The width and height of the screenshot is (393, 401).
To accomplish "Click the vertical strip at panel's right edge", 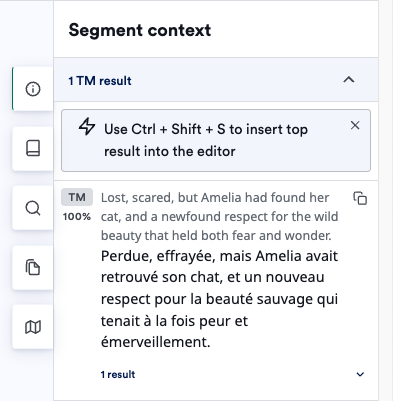I will pos(386,200).
